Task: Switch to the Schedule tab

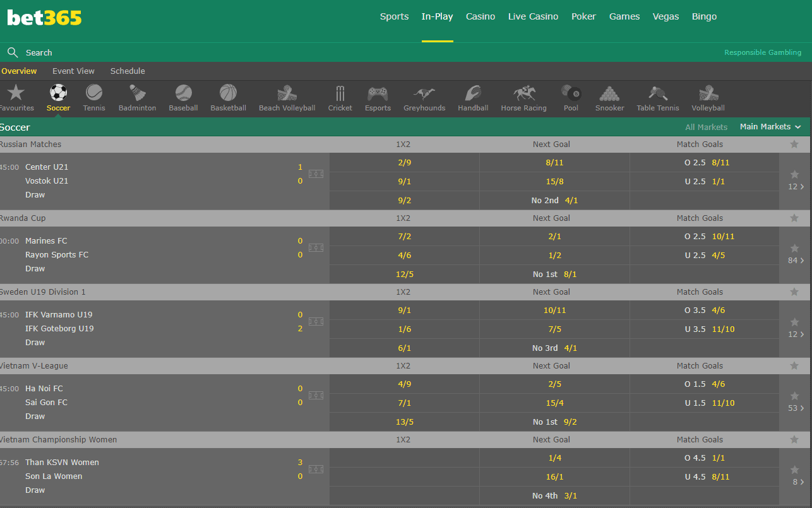Action: point(128,71)
